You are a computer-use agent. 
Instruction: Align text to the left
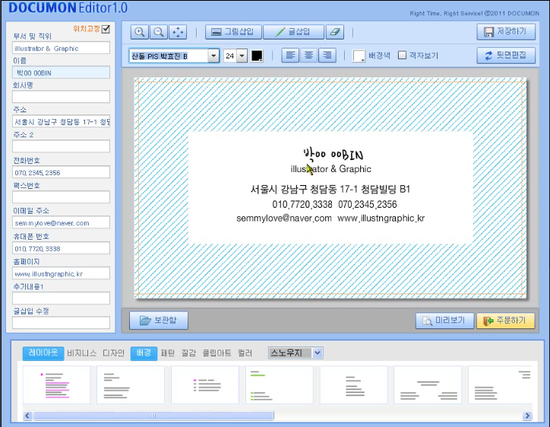[x=290, y=55]
